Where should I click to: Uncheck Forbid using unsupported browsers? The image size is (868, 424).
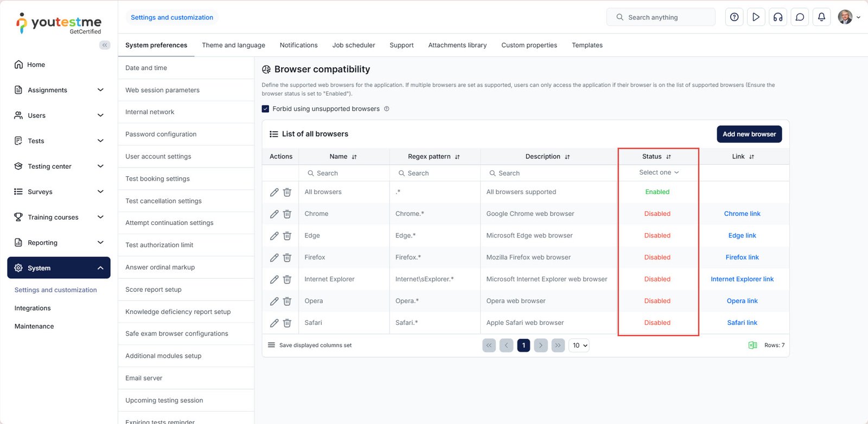(265, 109)
